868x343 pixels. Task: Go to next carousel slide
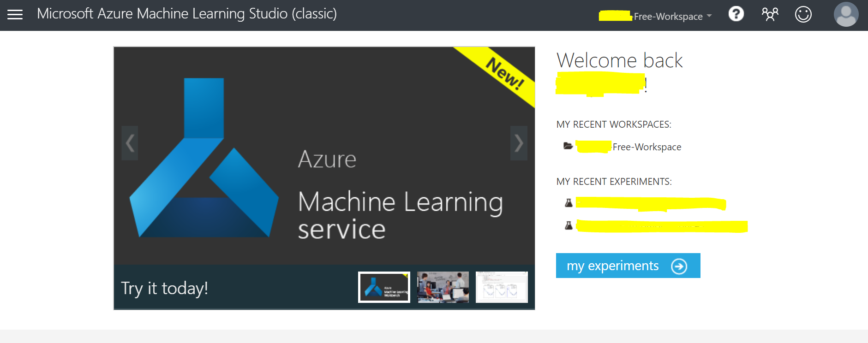pos(519,143)
